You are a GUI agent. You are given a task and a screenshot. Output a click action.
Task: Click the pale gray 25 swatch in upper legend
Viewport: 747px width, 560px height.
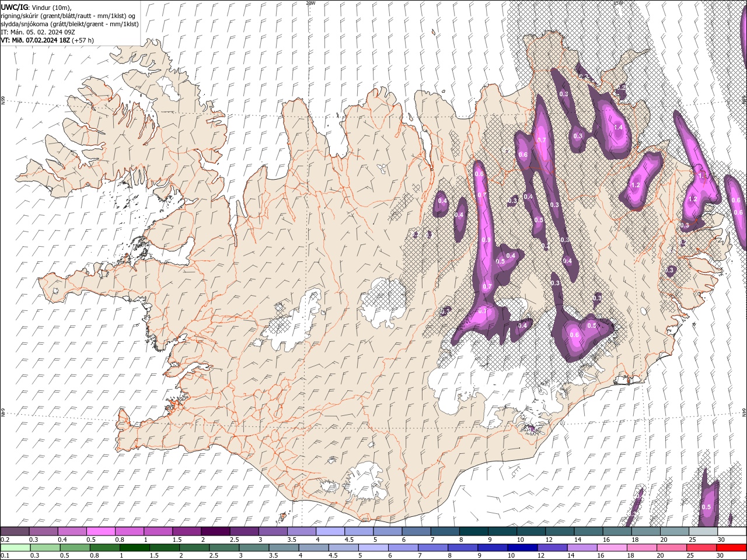coord(703,531)
